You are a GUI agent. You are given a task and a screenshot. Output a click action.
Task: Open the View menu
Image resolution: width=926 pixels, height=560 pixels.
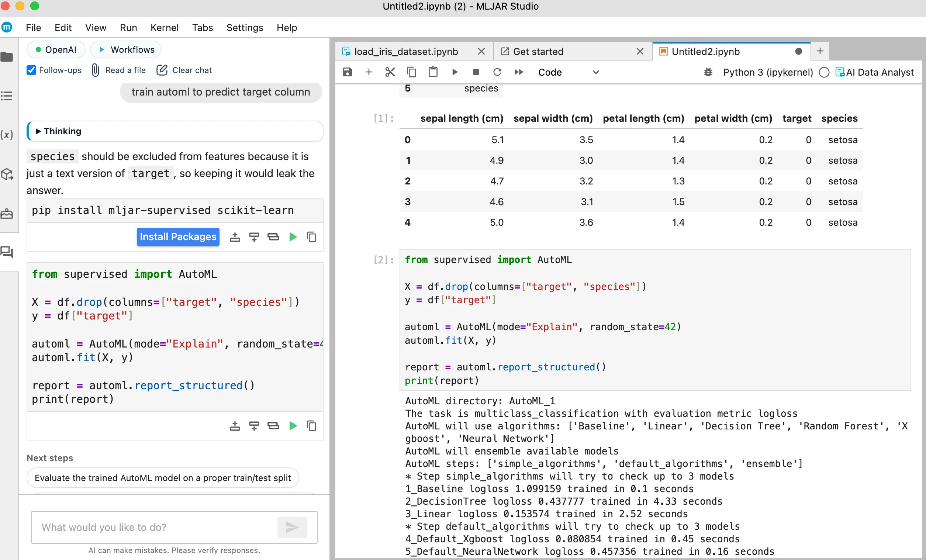click(x=96, y=27)
